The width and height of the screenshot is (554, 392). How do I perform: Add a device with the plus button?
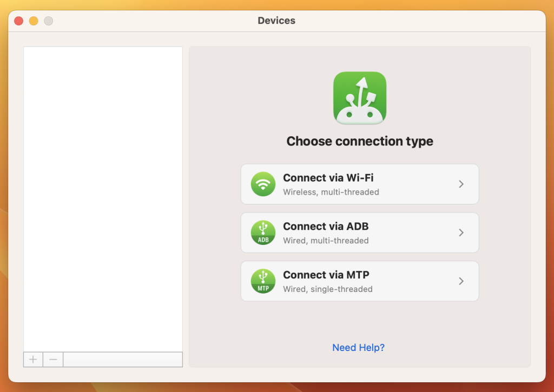(33, 359)
